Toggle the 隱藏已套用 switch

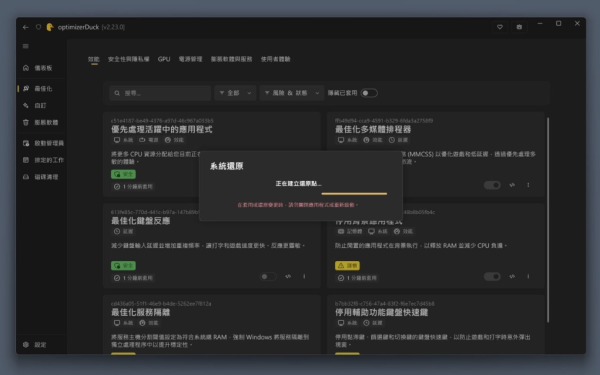pyautogui.click(x=369, y=93)
